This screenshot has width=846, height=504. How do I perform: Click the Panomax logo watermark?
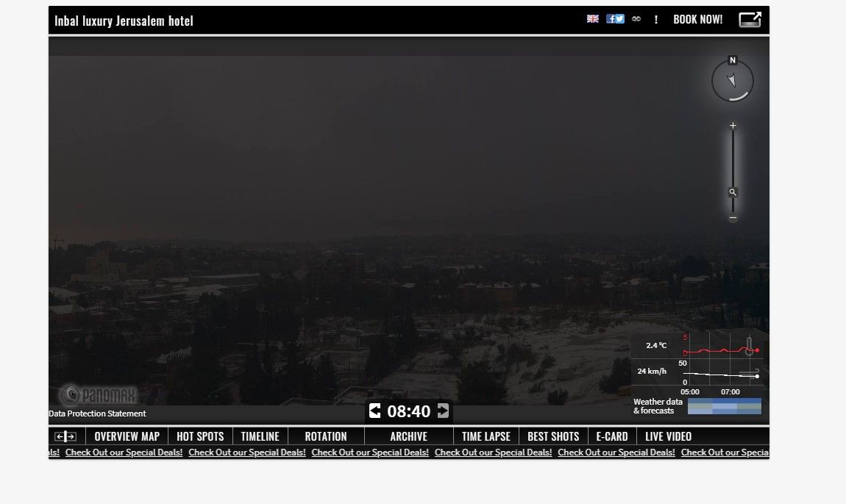(99, 394)
